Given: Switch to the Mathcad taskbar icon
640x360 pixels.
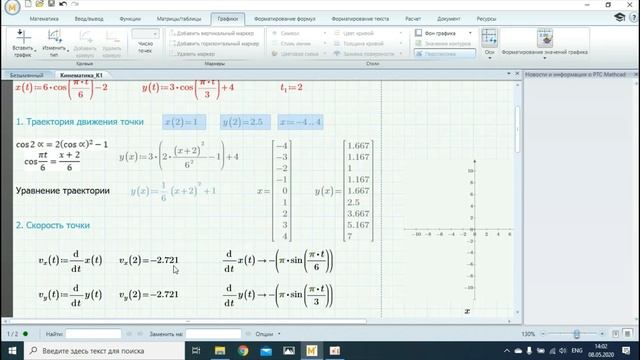Looking at the screenshot, I should pyautogui.click(x=312, y=351).
